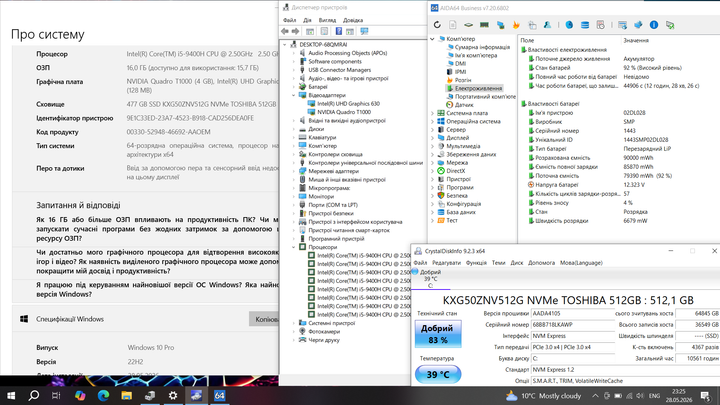Collapse Процесори node in Device Manager

coord(294,247)
